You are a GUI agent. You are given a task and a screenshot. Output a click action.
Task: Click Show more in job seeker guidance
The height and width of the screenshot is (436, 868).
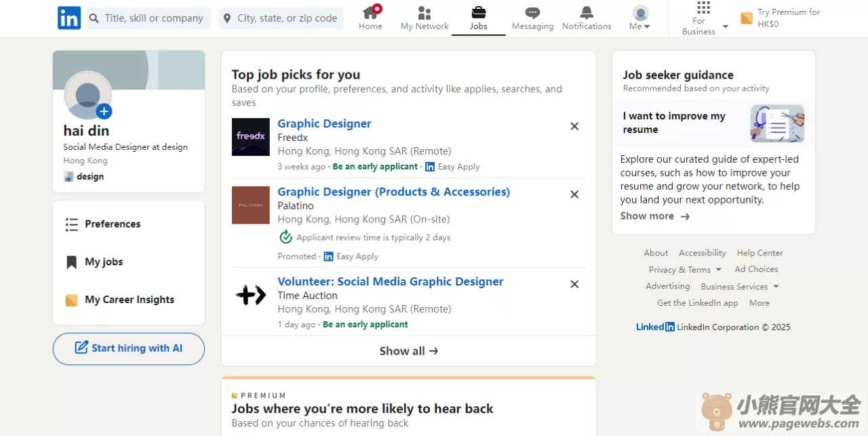pyautogui.click(x=654, y=216)
